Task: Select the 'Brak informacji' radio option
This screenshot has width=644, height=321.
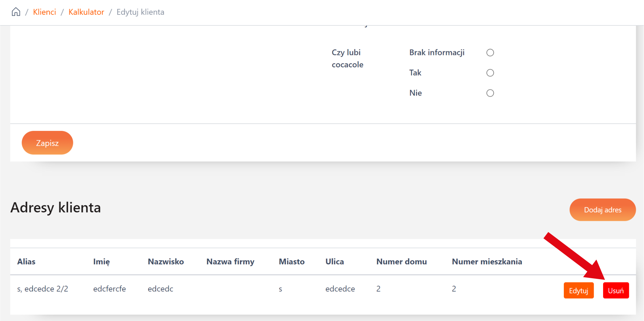Action: [490, 53]
